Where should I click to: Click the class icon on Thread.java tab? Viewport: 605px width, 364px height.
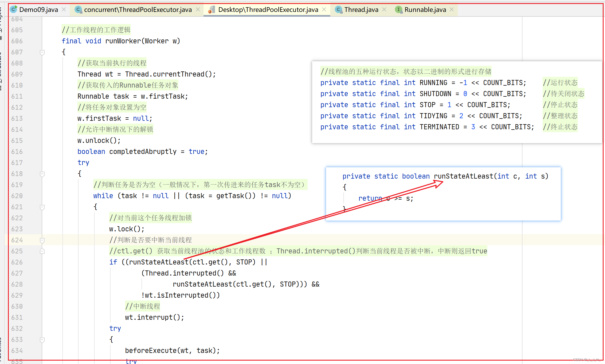click(338, 10)
